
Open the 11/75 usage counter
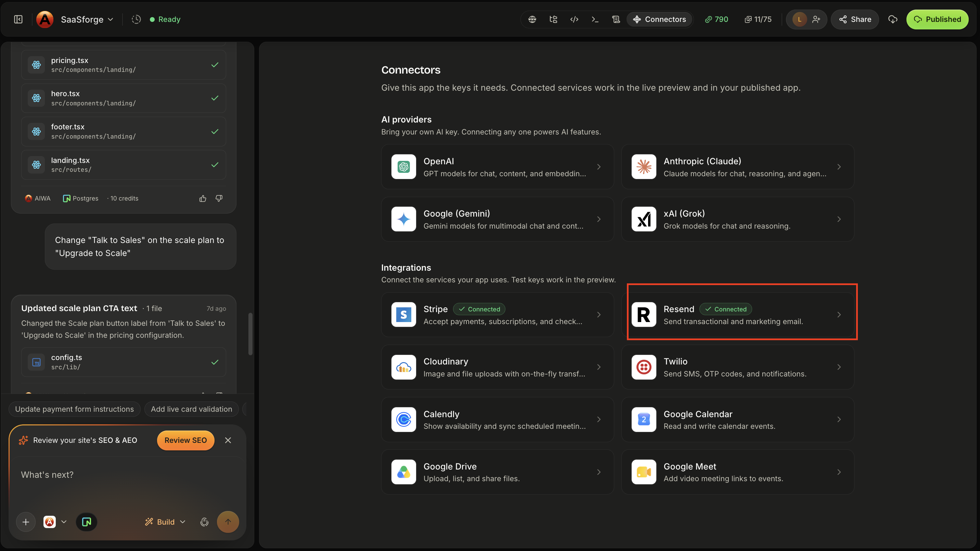pyautogui.click(x=758, y=20)
